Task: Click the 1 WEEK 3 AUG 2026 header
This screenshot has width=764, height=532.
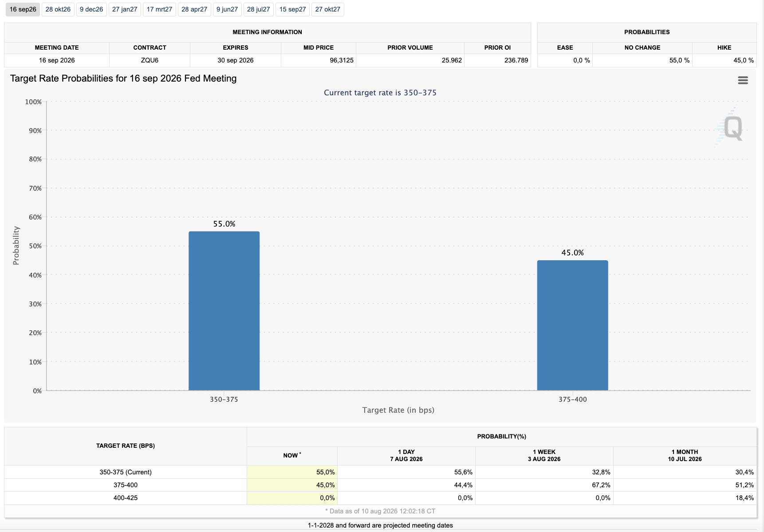Action: [x=544, y=455]
